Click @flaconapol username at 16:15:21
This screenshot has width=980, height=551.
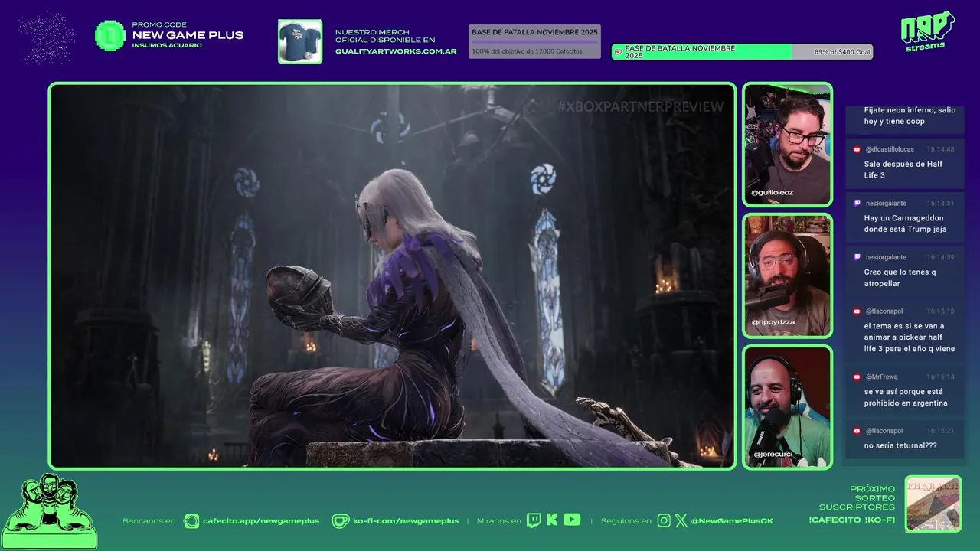[884, 431]
